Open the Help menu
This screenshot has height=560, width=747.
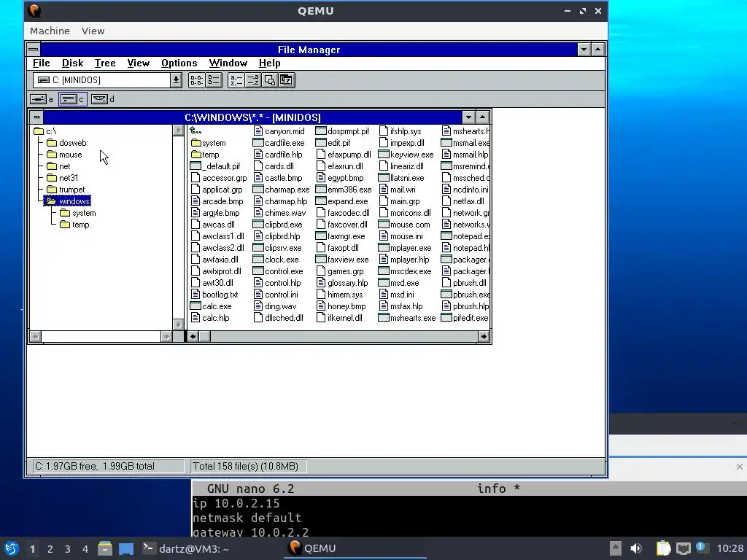pos(270,63)
